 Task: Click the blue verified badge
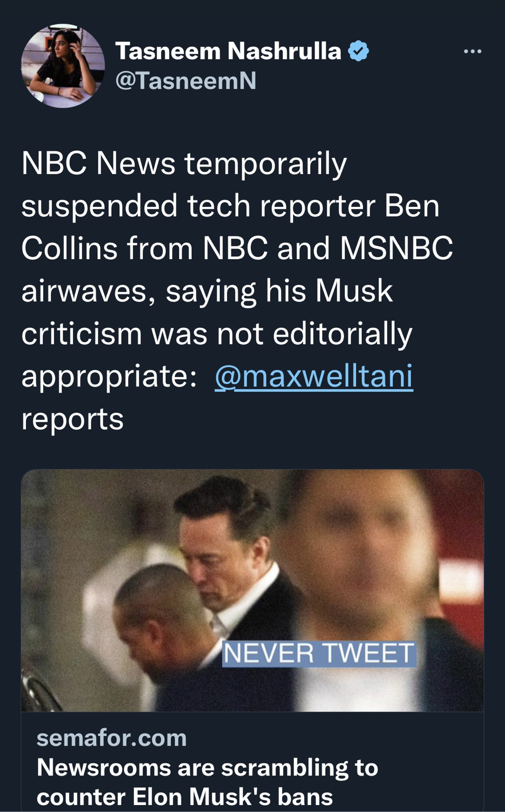pyautogui.click(x=359, y=51)
